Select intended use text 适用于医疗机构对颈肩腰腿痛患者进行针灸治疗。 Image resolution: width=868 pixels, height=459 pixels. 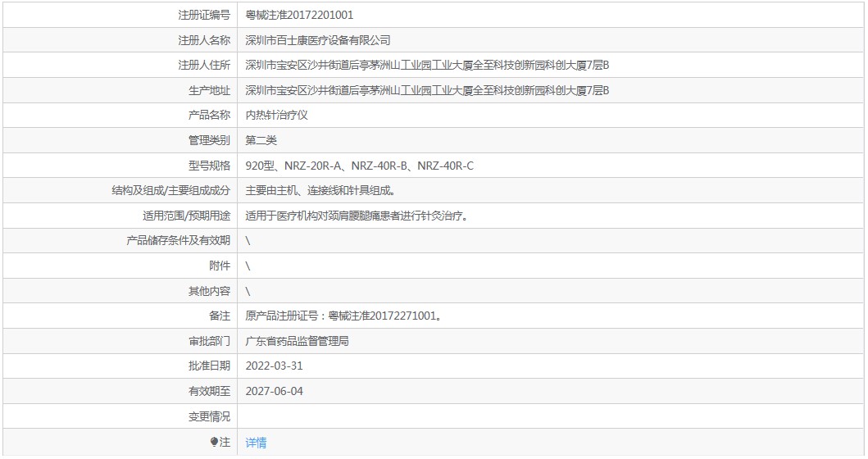(x=357, y=216)
